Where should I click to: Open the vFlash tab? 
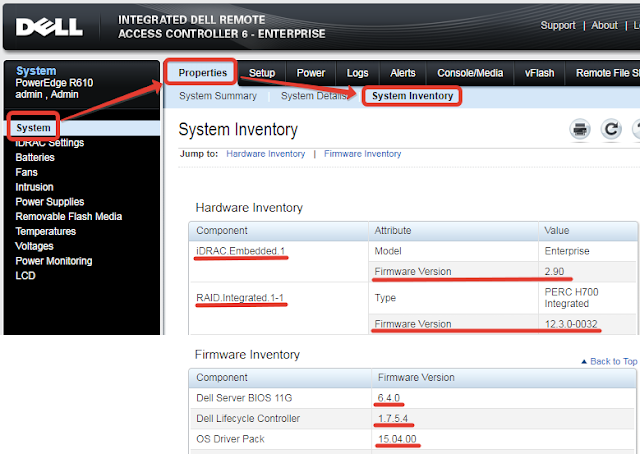click(539, 73)
